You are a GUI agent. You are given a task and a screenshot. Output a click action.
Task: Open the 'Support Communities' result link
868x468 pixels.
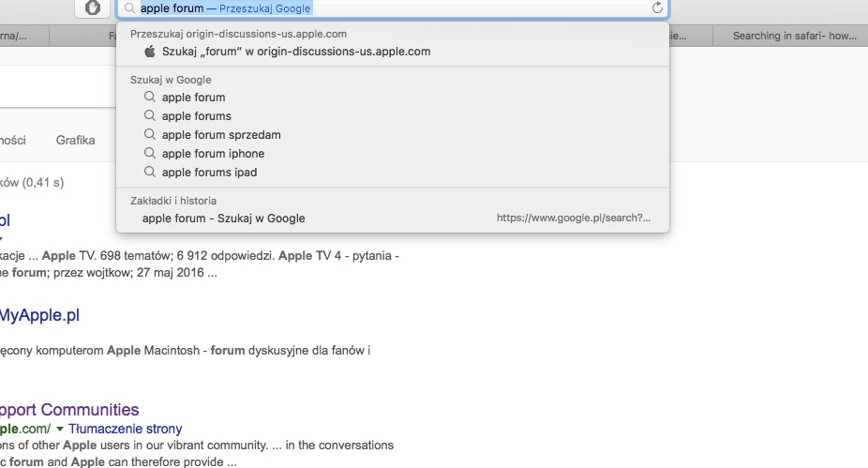pyautogui.click(x=69, y=410)
